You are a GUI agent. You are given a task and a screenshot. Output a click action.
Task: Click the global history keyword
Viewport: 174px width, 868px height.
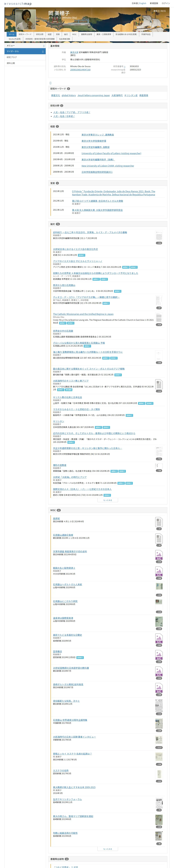click(x=69, y=95)
